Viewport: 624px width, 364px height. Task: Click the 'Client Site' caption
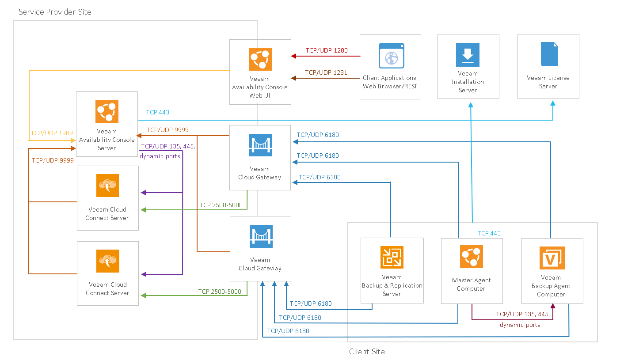coord(367,352)
